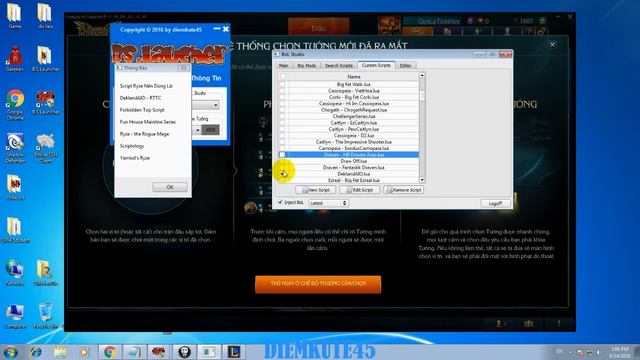
Task: Open Internet Explorer from taskbar
Action: (x=36, y=352)
